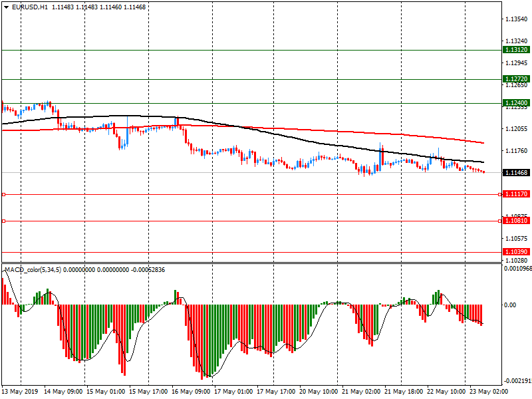This screenshot has height=399, width=532.
Task: Select the red 1.11170 support level label
Action: click(x=516, y=194)
